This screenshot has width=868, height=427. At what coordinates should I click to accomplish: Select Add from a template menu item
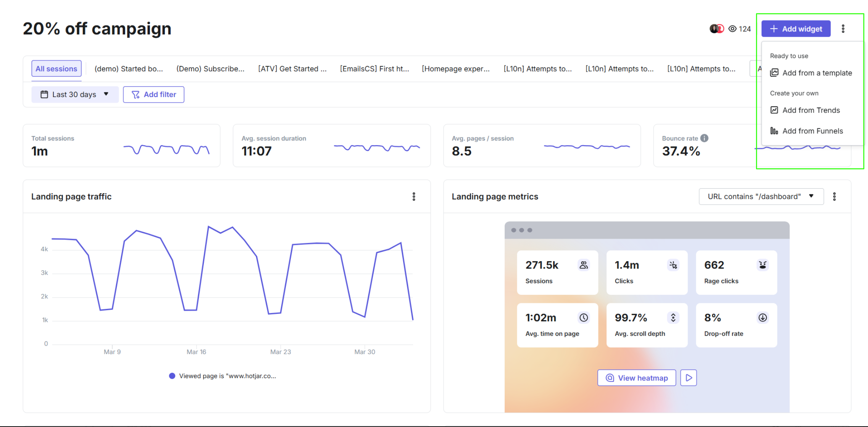click(816, 73)
